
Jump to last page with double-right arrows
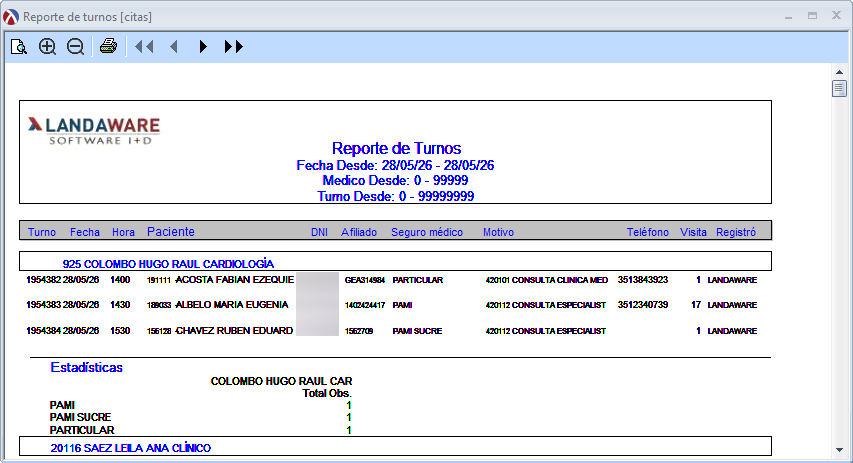[233, 47]
